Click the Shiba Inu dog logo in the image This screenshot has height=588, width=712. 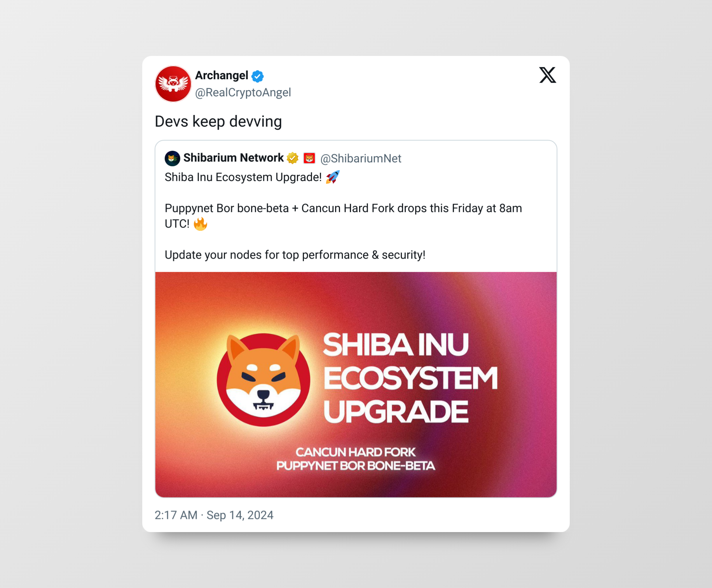(x=263, y=379)
